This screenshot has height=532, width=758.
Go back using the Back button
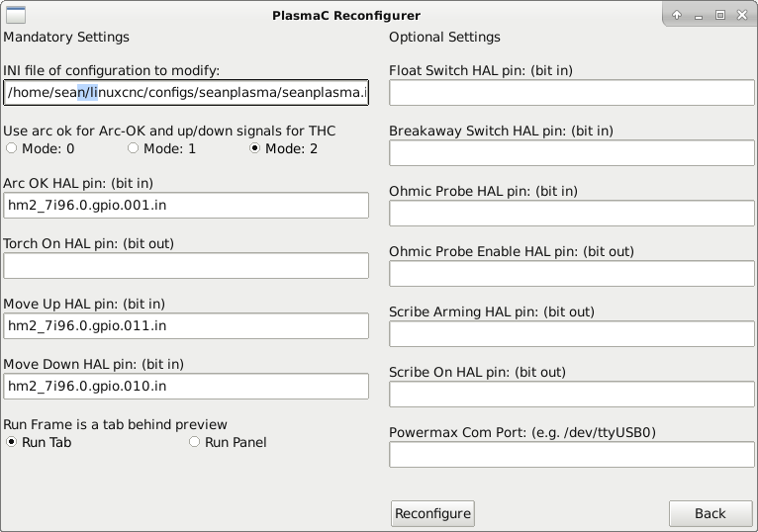pos(711,513)
